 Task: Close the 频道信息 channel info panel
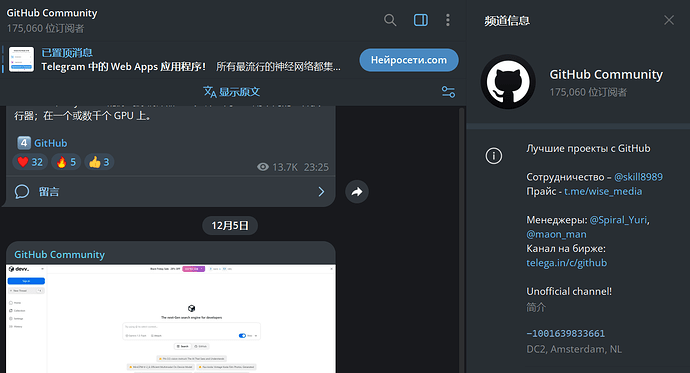pyautogui.click(x=669, y=20)
